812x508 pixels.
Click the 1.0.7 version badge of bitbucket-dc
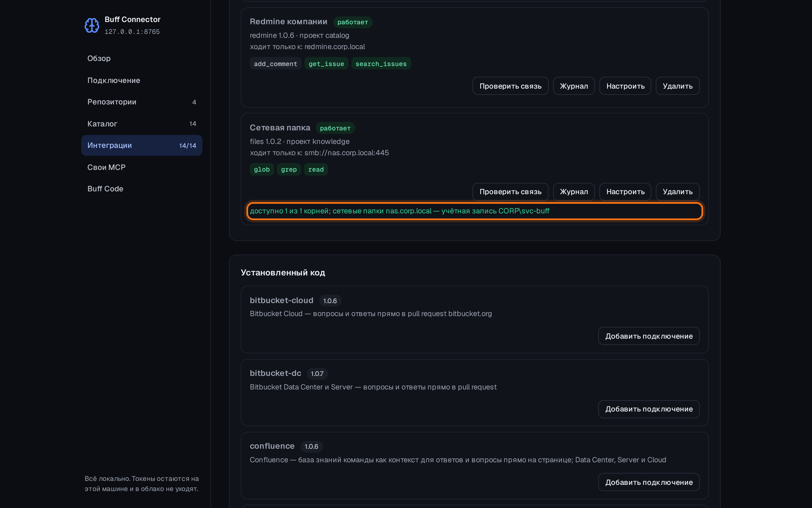tap(317, 374)
